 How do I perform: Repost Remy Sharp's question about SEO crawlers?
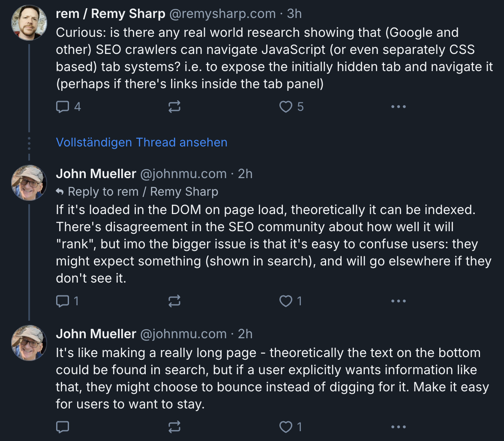click(174, 107)
